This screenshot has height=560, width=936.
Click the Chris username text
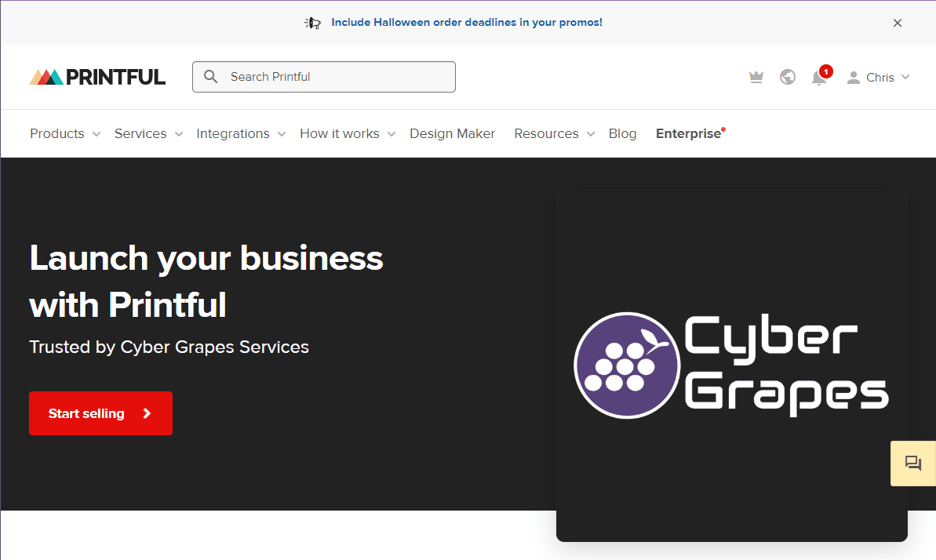point(880,78)
